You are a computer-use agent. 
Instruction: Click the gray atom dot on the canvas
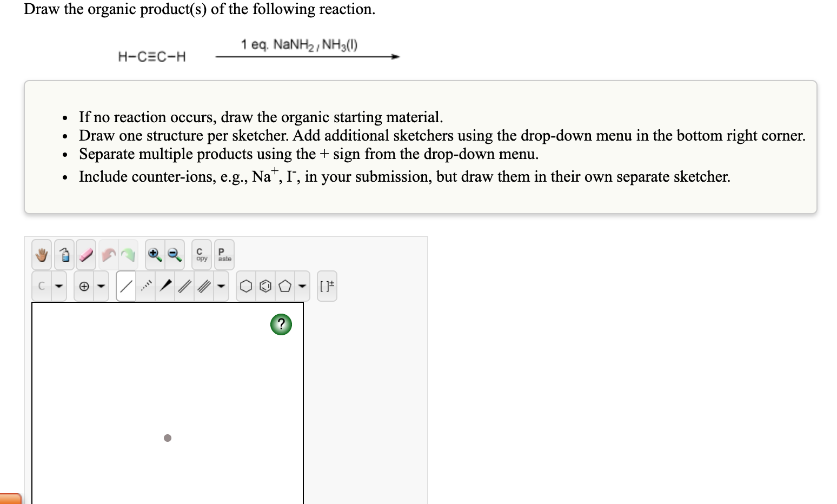(x=167, y=438)
